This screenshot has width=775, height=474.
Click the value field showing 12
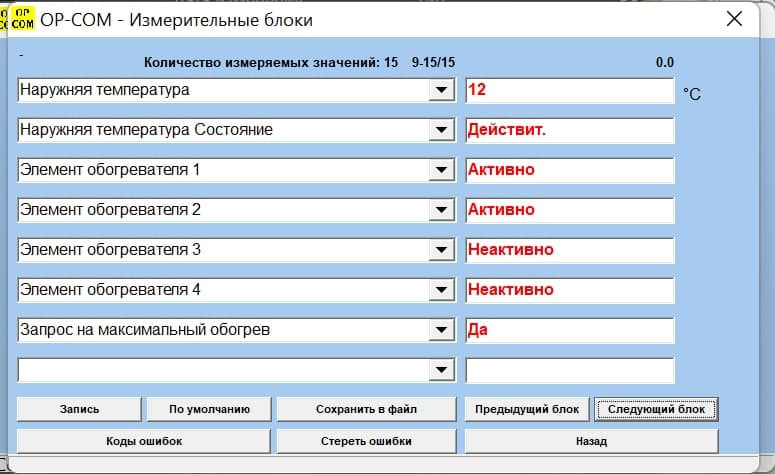[570, 90]
